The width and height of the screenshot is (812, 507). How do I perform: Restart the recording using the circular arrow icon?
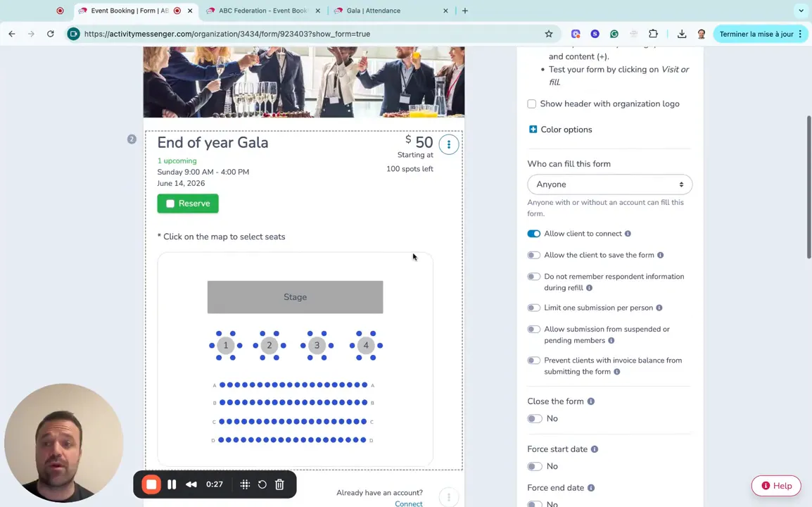point(262,484)
